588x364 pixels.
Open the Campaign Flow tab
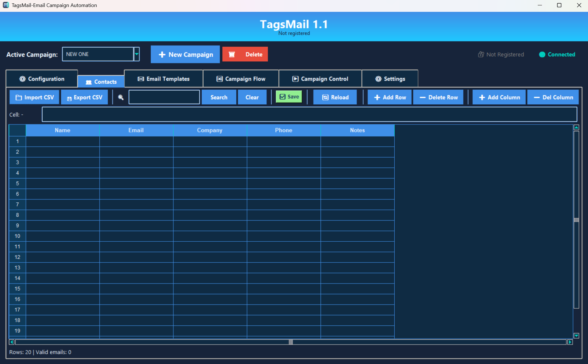241,79
